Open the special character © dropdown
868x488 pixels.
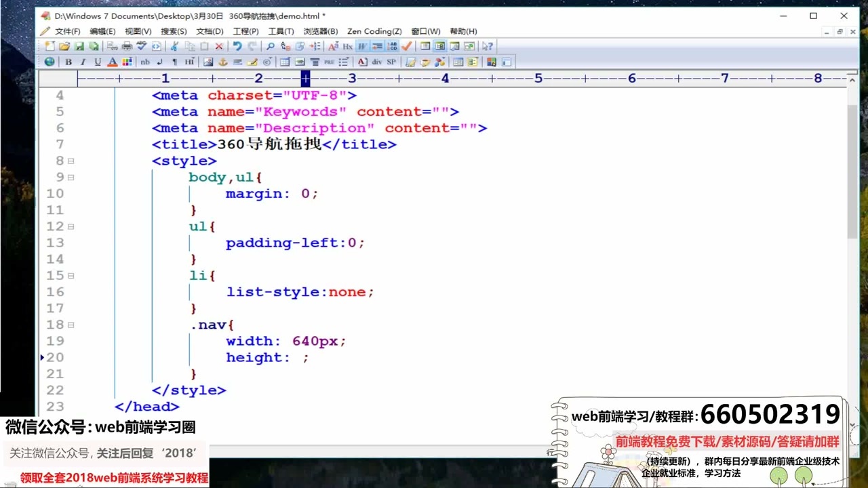pyautogui.click(x=267, y=62)
